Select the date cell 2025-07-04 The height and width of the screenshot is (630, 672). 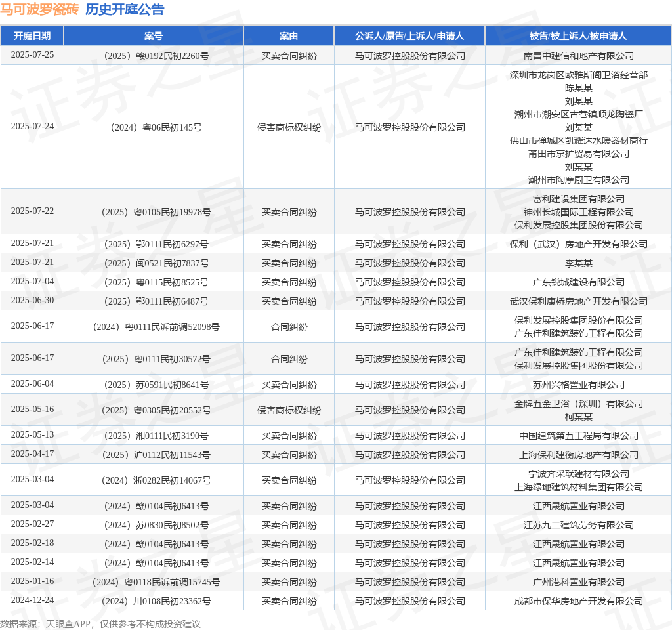[x=33, y=281]
